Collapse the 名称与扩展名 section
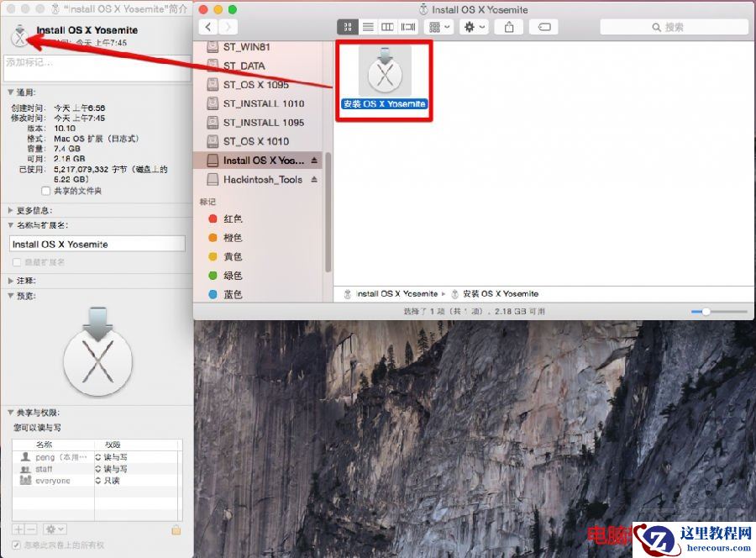Screen dimensions: 756x558 (x=11, y=225)
